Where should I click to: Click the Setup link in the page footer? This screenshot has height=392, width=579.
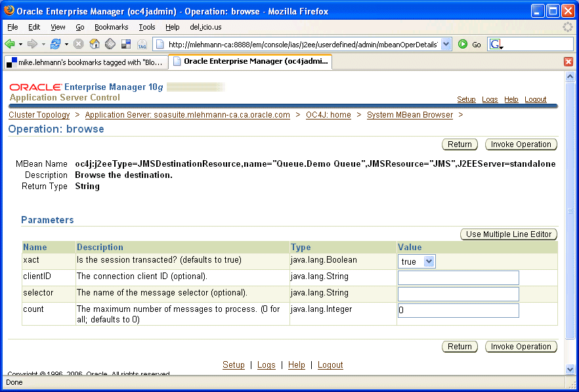(234, 365)
